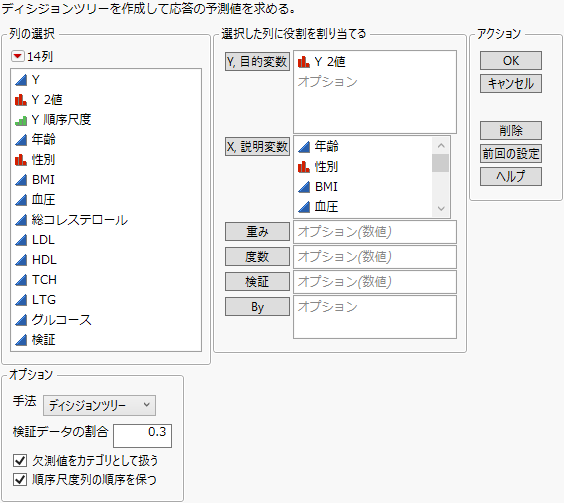This screenshot has height=503, width=564.
Task: Select TCH in column list
Action: (x=44, y=280)
